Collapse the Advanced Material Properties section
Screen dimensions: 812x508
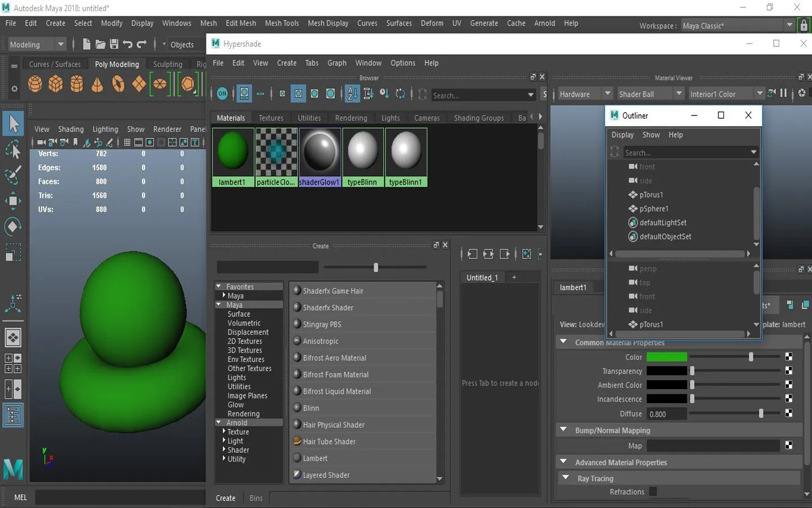[563, 462]
